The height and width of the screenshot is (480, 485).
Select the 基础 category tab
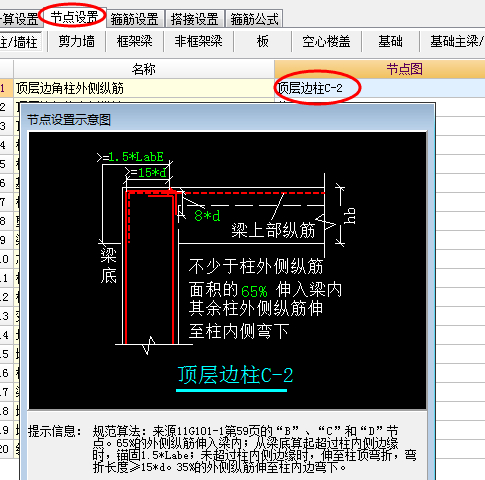tap(390, 42)
